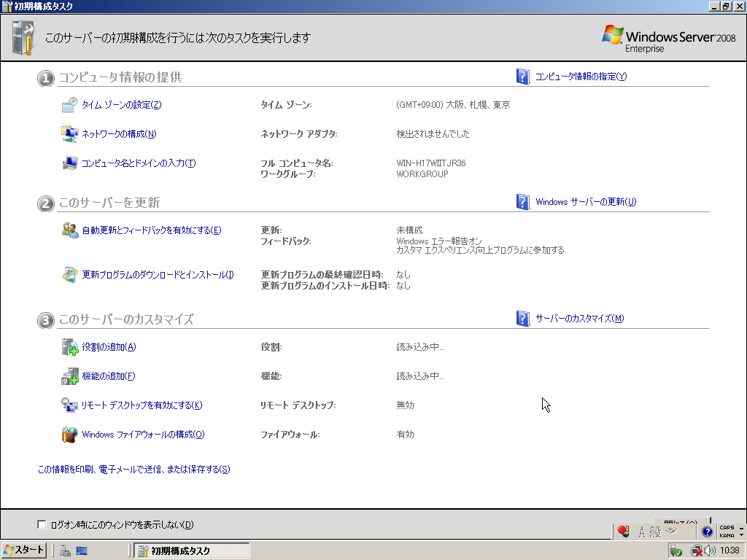
Task: Click the disconnected network tray icon
Action: point(696,551)
